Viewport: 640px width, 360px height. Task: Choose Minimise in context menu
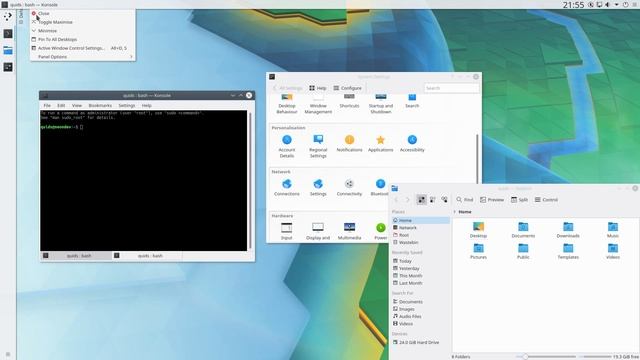[82, 31]
